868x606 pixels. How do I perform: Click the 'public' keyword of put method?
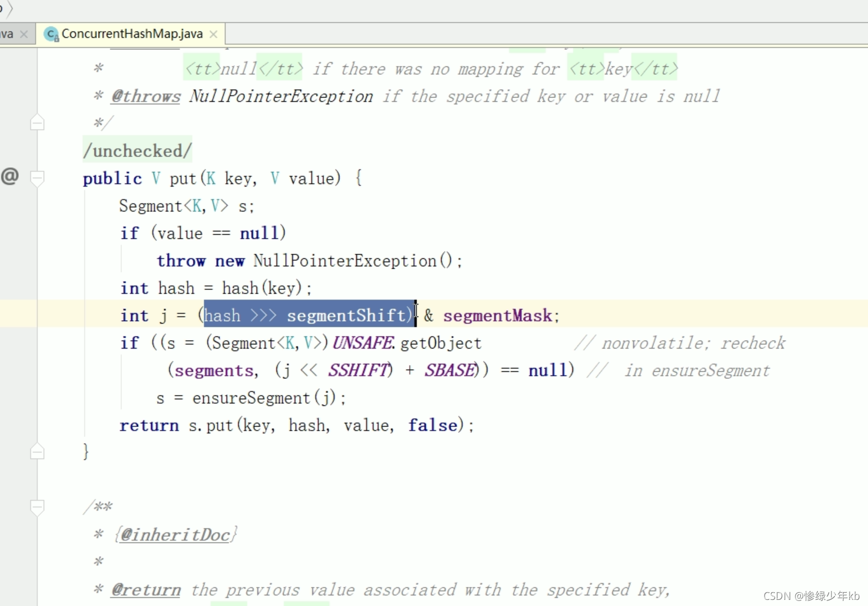[113, 178]
